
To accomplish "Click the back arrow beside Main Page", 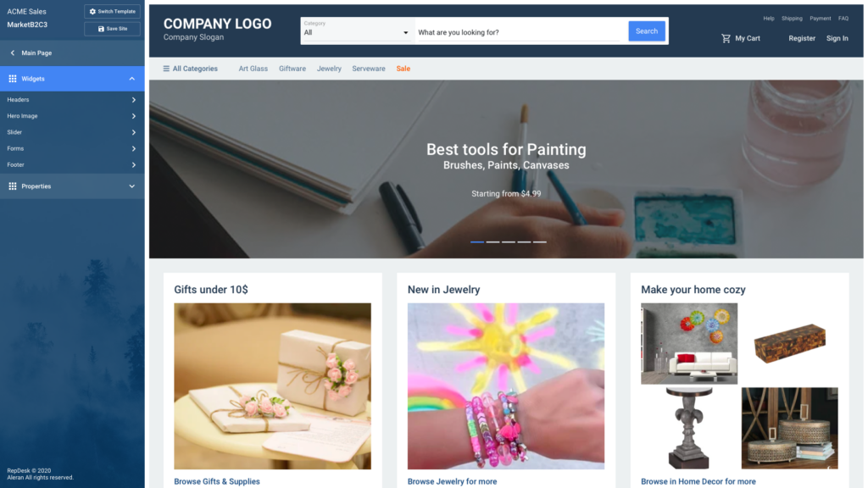I will click(x=13, y=53).
